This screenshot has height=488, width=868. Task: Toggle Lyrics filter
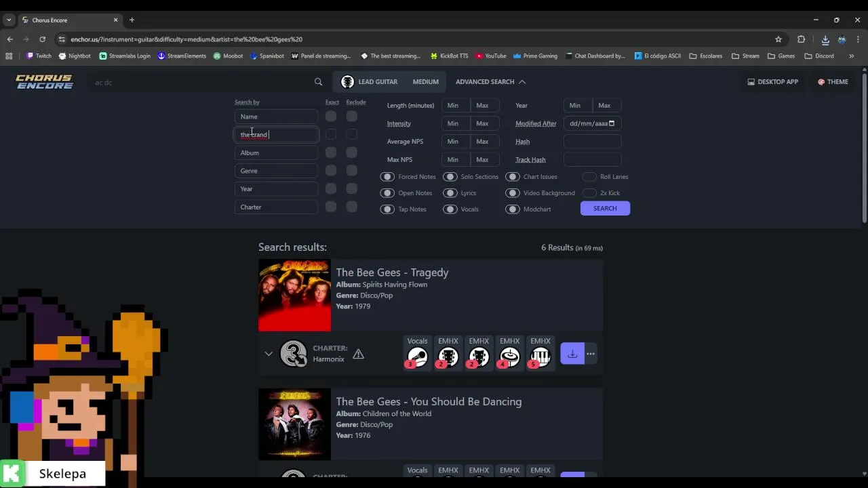pyautogui.click(x=450, y=193)
